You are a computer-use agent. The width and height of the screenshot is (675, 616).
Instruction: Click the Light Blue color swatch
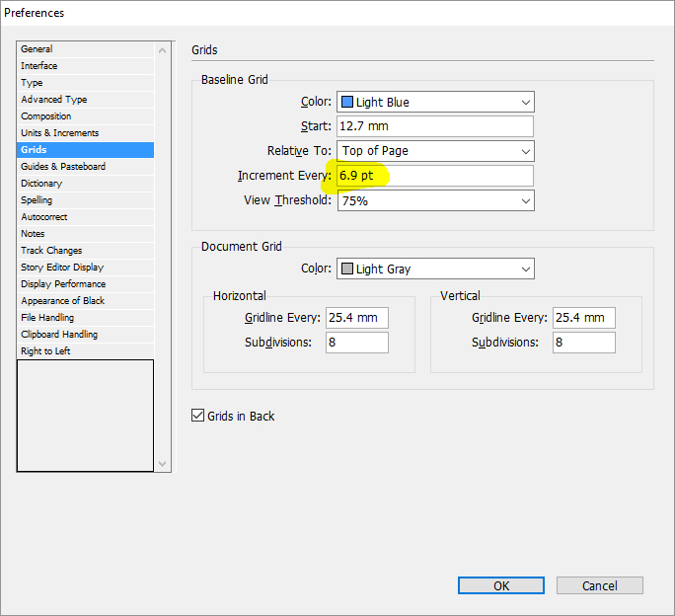coord(347,102)
